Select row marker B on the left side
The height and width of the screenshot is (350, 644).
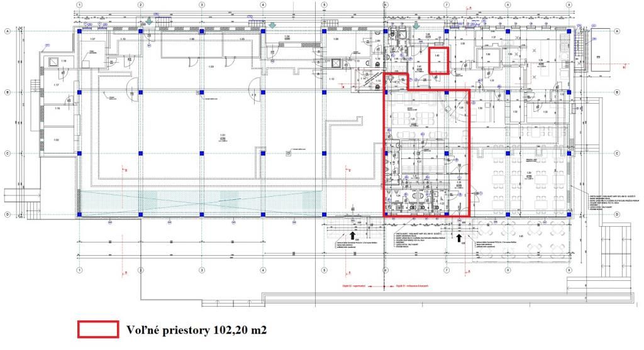point(7,92)
